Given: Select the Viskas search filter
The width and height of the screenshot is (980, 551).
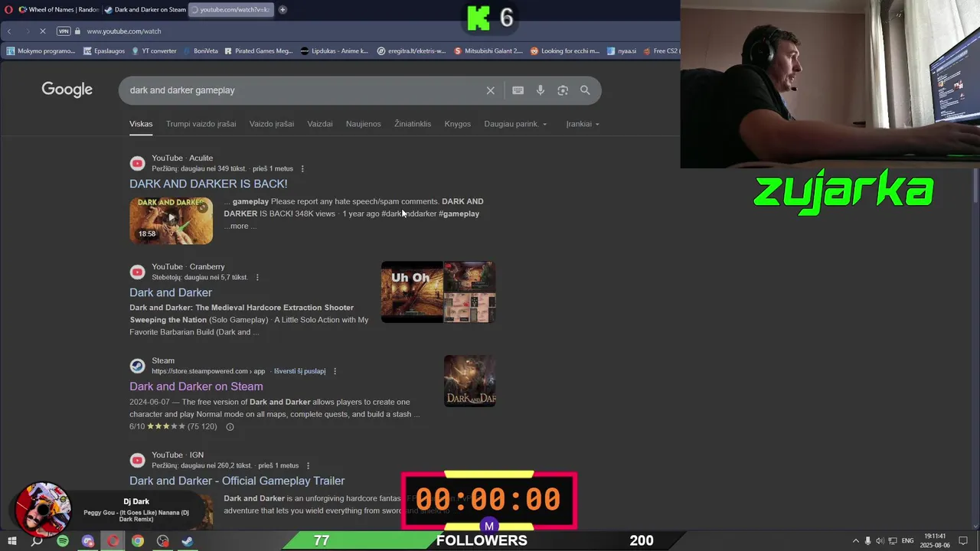Looking at the screenshot, I should 141,124.
